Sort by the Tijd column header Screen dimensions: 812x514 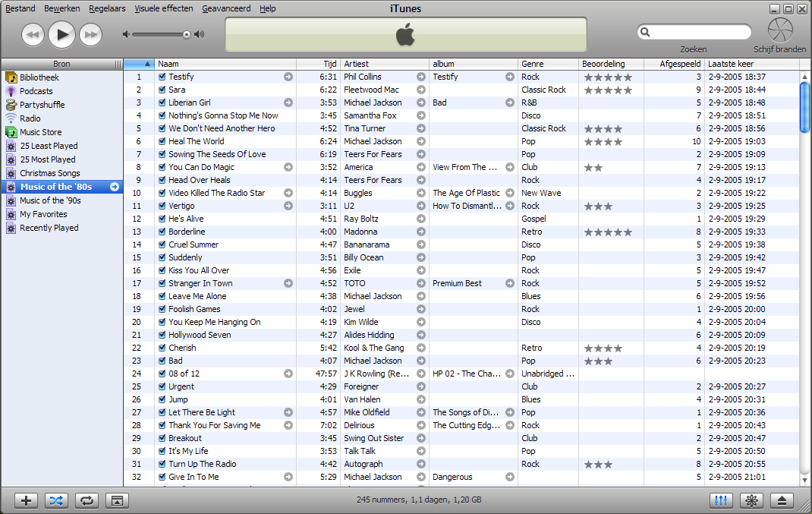318,64
